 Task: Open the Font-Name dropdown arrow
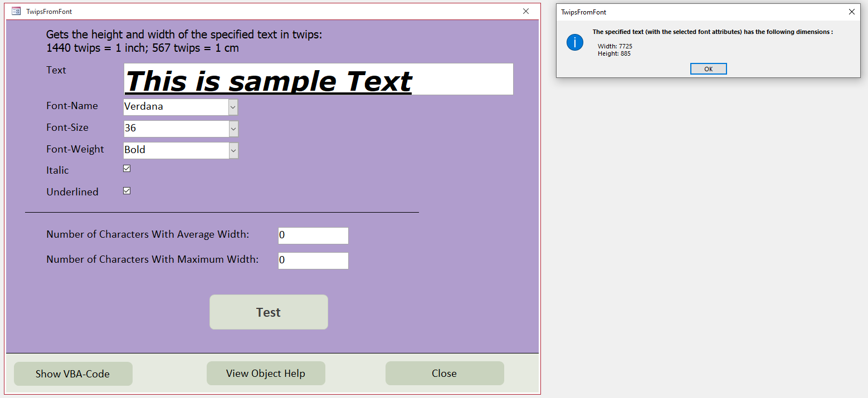[233, 107]
